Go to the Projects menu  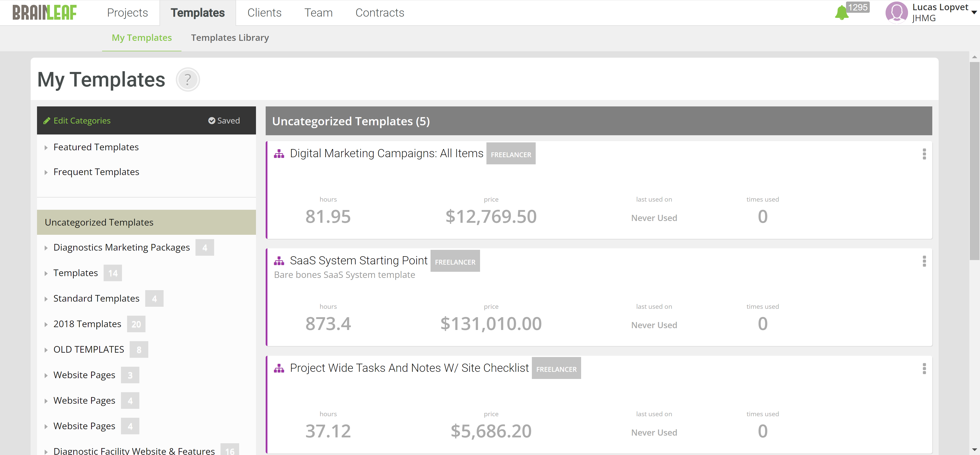[x=127, y=13]
